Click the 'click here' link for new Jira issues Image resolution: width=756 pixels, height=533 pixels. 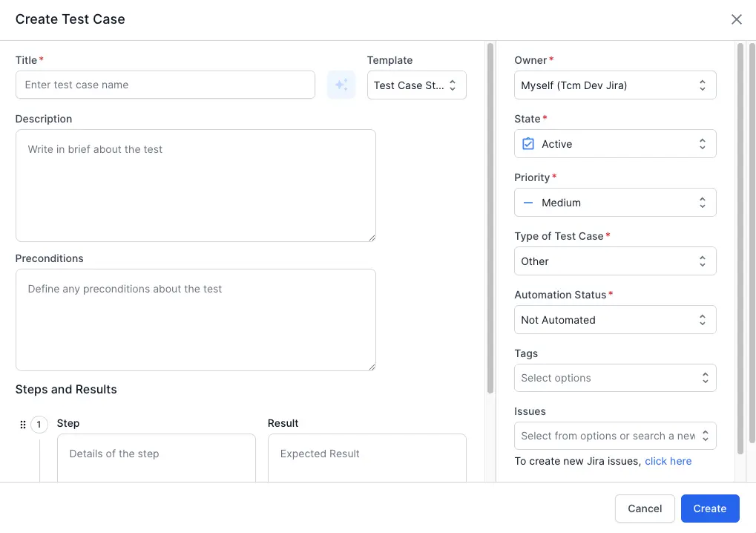pos(668,460)
